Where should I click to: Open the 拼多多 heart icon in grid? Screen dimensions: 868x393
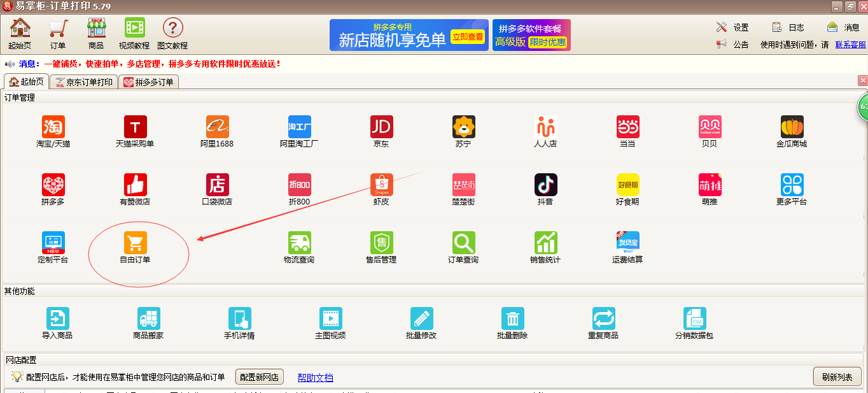coord(53,185)
